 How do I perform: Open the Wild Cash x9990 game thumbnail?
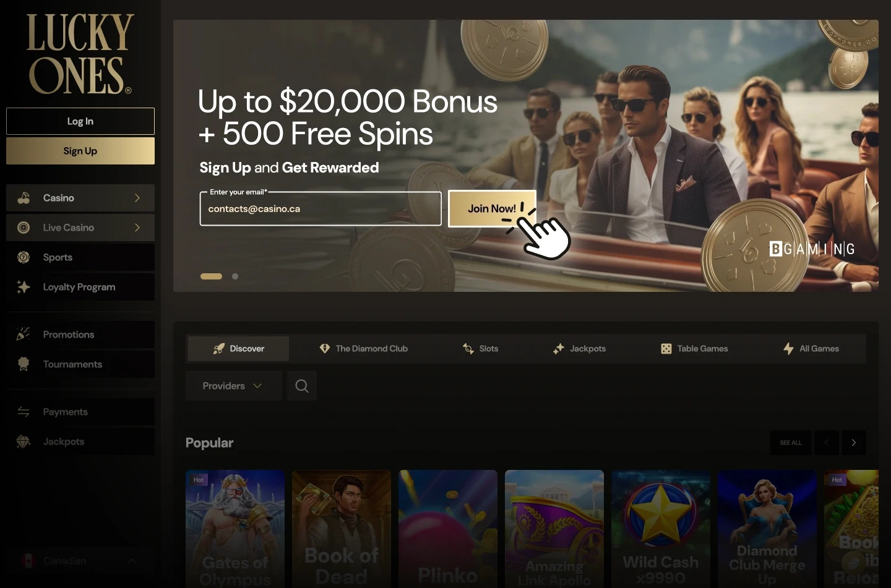661,529
